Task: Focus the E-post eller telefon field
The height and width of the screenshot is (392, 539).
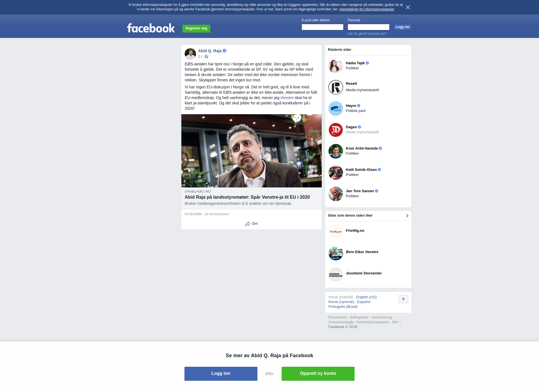Action: click(x=323, y=27)
